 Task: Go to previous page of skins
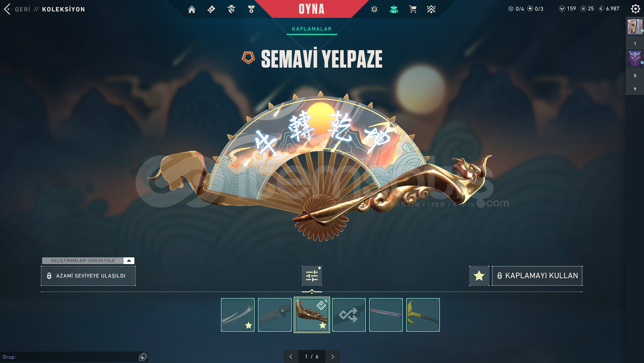pos(291,356)
